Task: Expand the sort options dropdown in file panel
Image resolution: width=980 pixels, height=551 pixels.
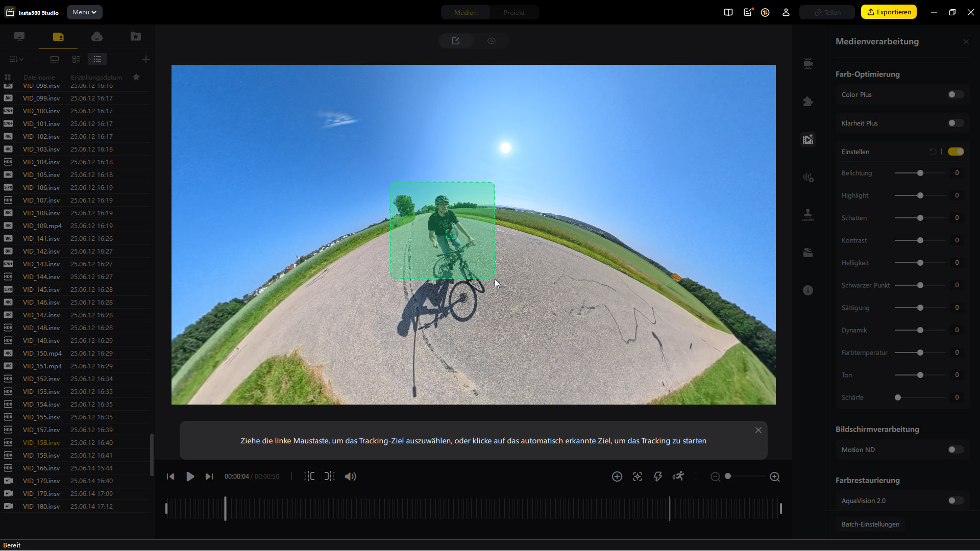Action: [16, 60]
